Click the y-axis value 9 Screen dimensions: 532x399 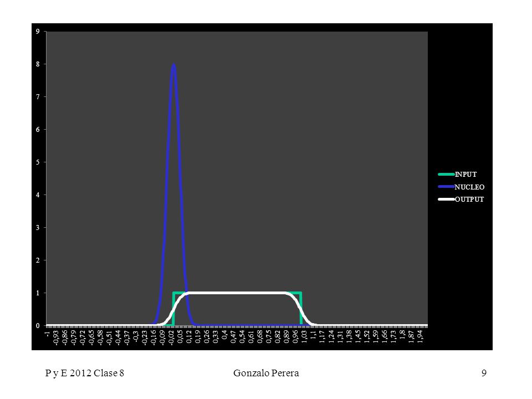[38, 32]
